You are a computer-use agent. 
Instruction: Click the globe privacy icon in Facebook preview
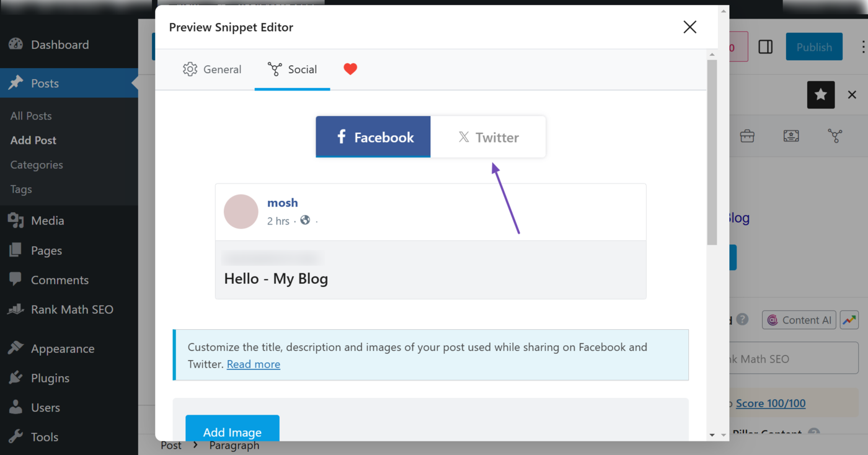[x=304, y=219]
